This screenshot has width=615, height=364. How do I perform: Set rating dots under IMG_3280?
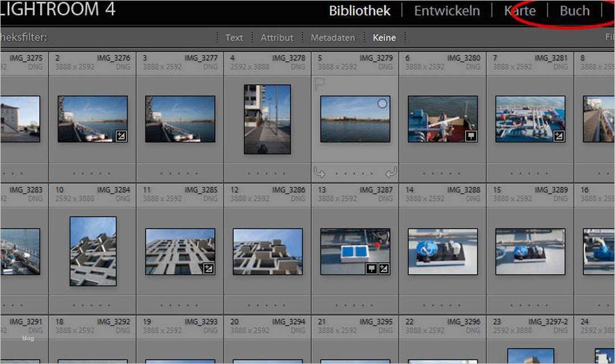442,173
